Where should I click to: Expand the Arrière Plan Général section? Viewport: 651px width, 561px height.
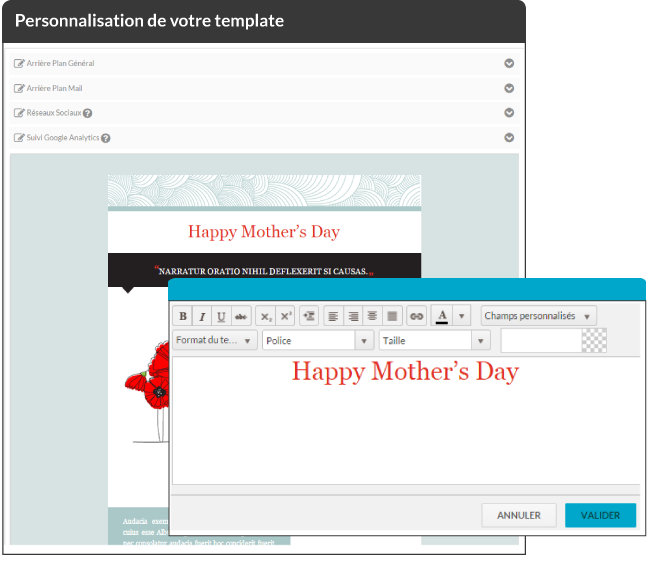[509, 63]
